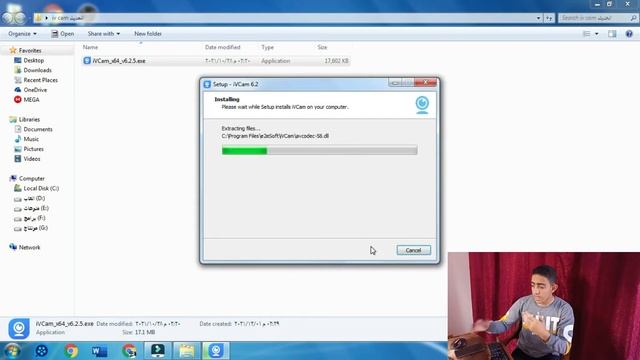Click the Desktop folder icon
This screenshot has height=360, width=640.
tap(18, 60)
